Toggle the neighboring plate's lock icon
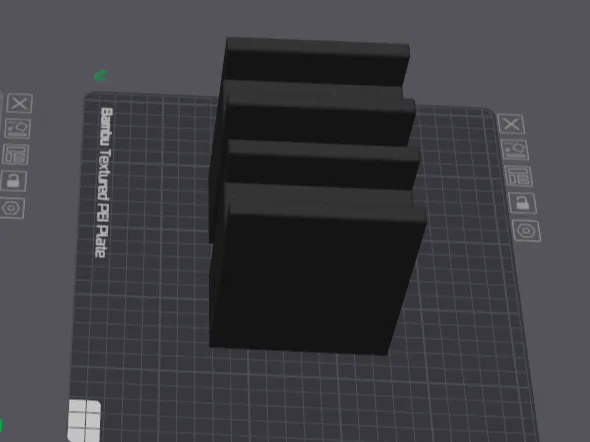Screen dimensions: 590x442 point(14,181)
